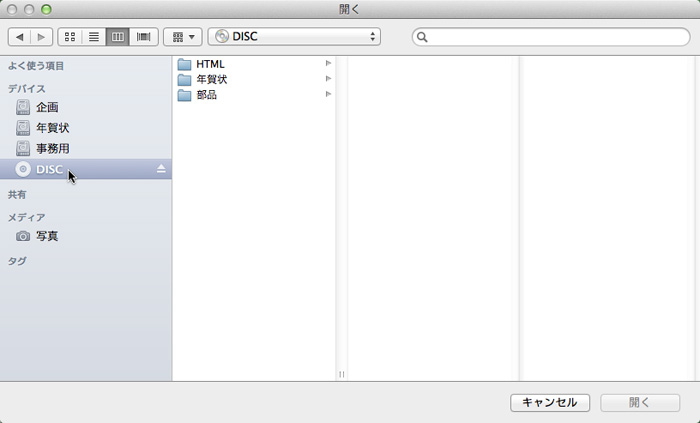The height and width of the screenshot is (423, 700).
Task: Go forward to next folder
Action: click(x=41, y=37)
